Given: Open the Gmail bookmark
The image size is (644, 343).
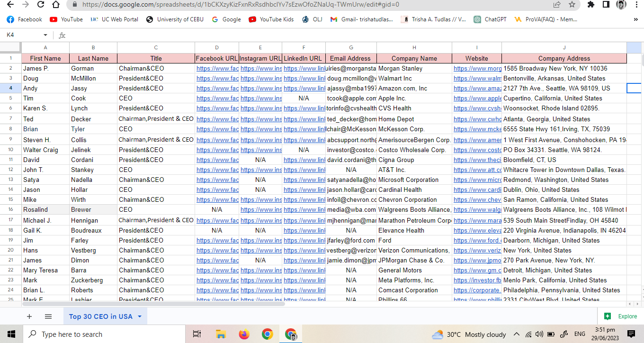Looking at the screenshot, I should click(362, 19).
